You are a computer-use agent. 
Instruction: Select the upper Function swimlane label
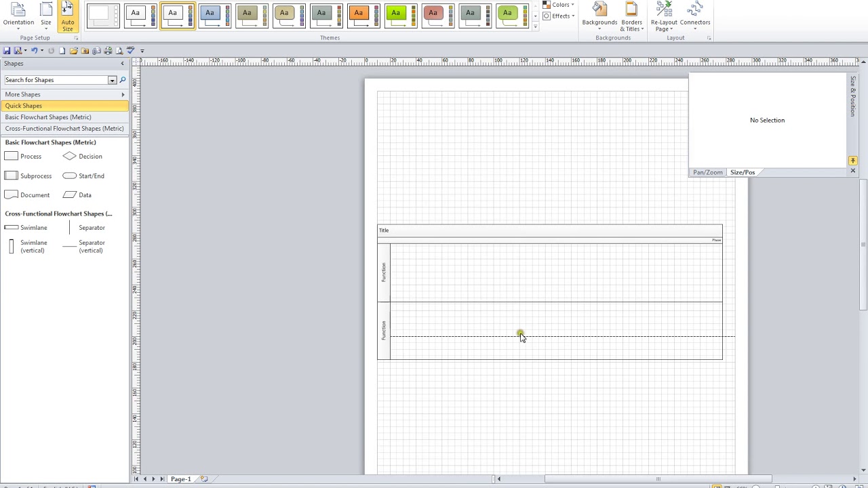(384, 272)
